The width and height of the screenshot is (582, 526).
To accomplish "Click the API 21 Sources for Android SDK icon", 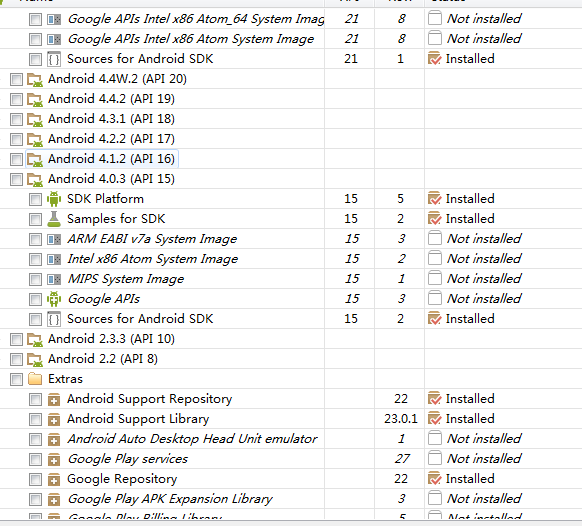I will [54, 59].
